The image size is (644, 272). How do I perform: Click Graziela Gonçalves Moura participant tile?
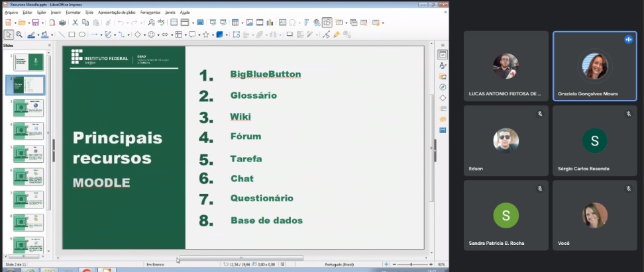[x=594, y=66]
